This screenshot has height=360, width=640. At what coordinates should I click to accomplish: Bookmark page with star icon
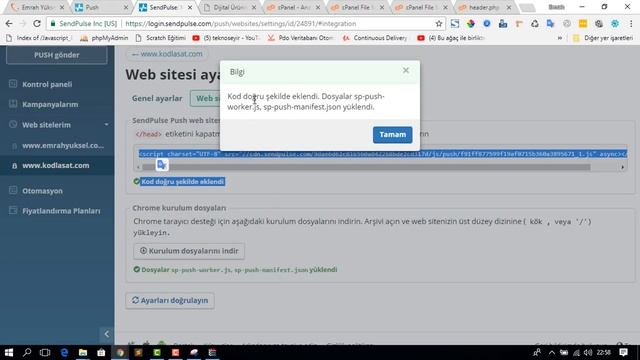pyautogui.click(x=439, y=24)
